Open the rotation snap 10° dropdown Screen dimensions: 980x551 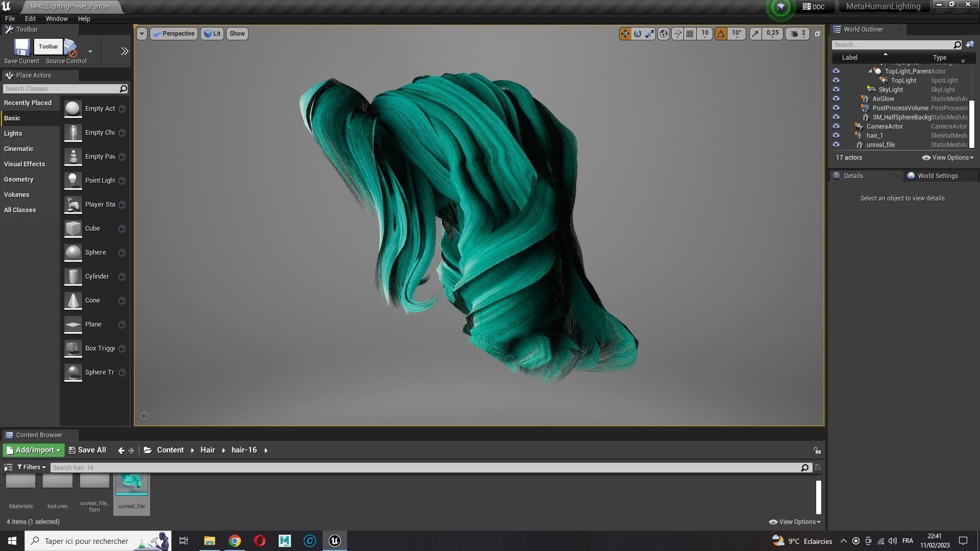[737, 34]
